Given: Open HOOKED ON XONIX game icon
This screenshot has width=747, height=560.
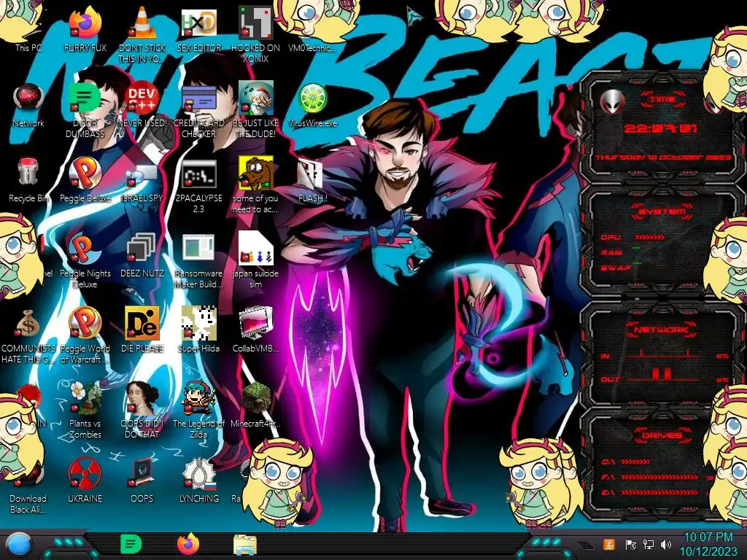Looking at the screenshot, I should tap(255, 22).
